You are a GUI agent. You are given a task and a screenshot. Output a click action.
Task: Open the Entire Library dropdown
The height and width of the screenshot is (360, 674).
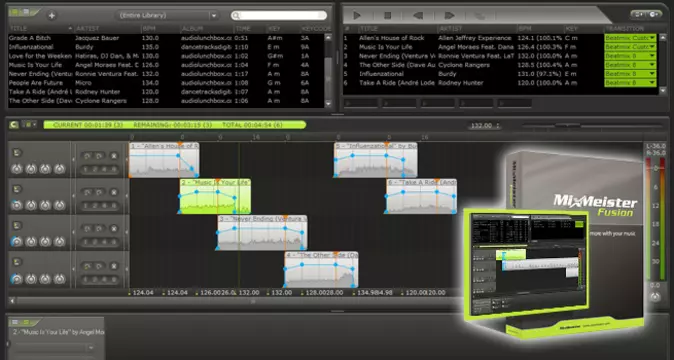coord(167,15)
